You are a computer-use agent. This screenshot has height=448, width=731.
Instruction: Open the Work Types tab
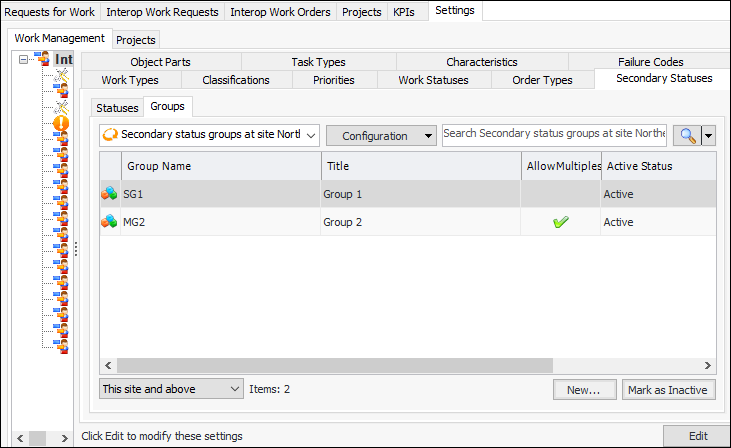130,80
